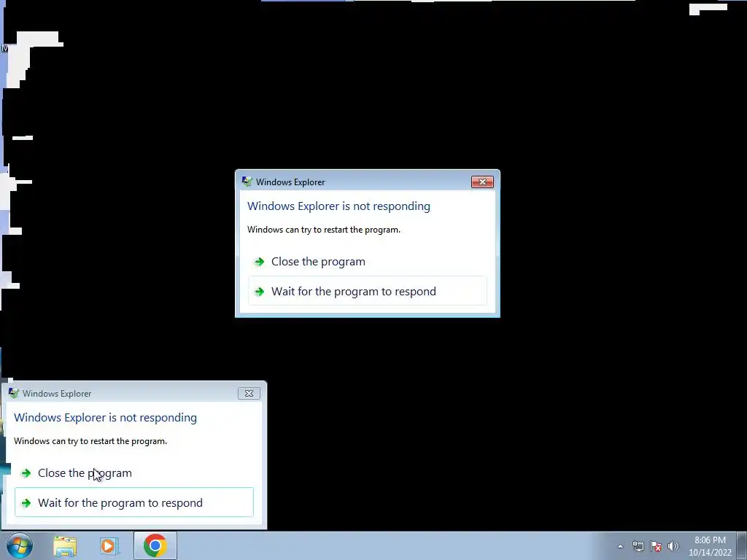Click the Show desktop strip beside clock
The height and width of the screenshot is (560, 747).
pos(742,546)
